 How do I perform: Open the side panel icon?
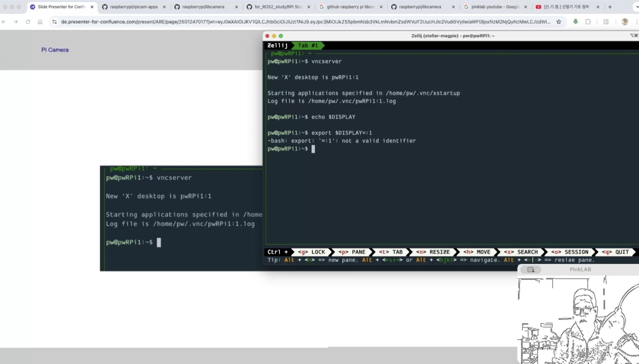(606, 22)
